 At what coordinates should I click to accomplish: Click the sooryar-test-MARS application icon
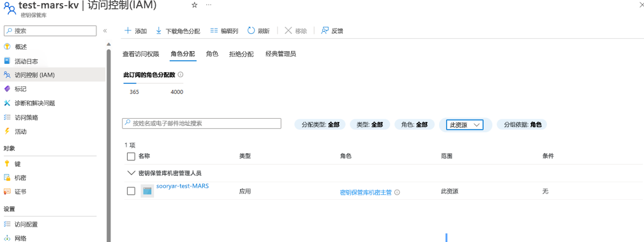(147, 191)
